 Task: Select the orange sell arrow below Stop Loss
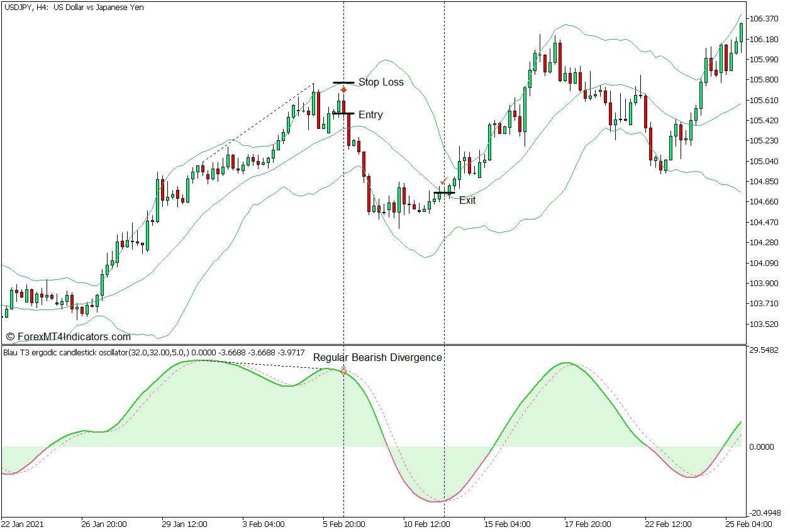(x=343, y=91)
